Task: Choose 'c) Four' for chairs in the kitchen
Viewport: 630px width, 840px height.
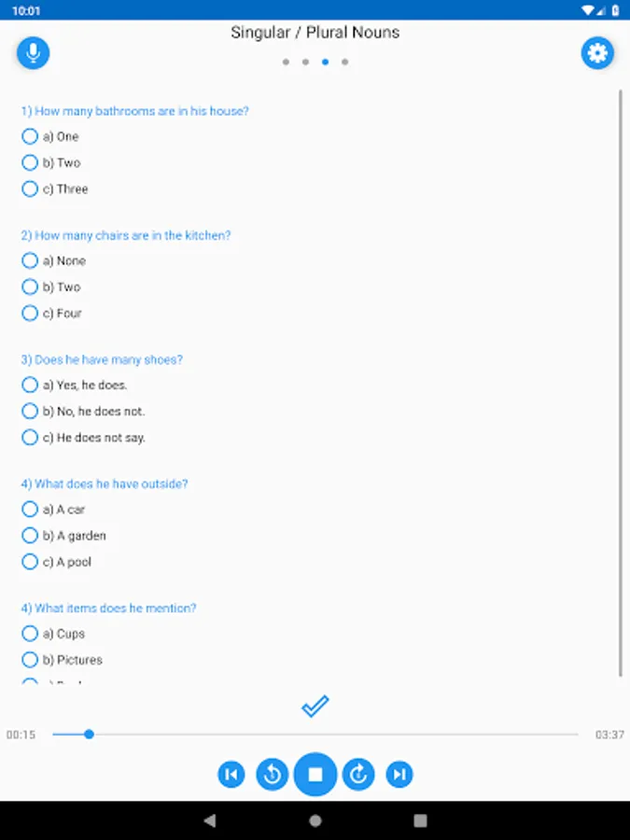Action: (x=30, y=313)
